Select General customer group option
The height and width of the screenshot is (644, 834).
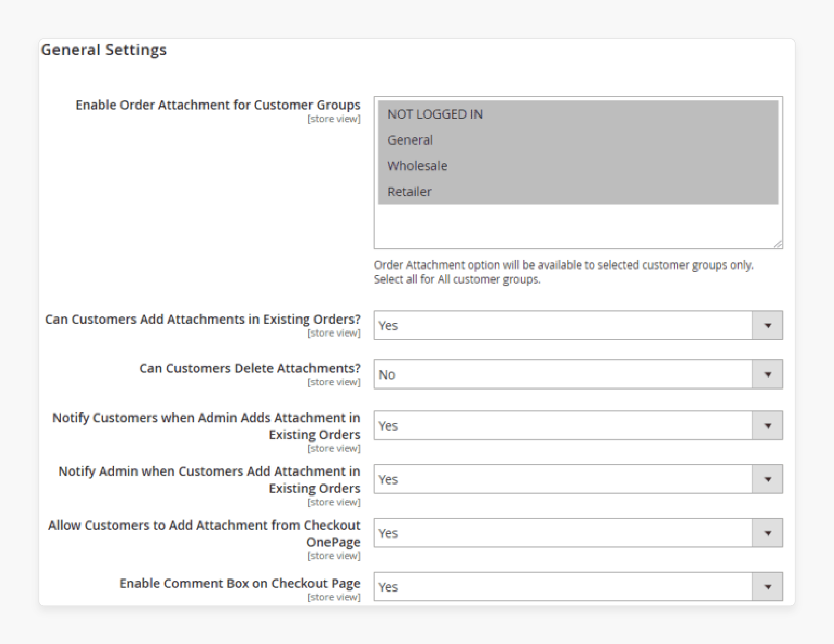coord(578,140)
